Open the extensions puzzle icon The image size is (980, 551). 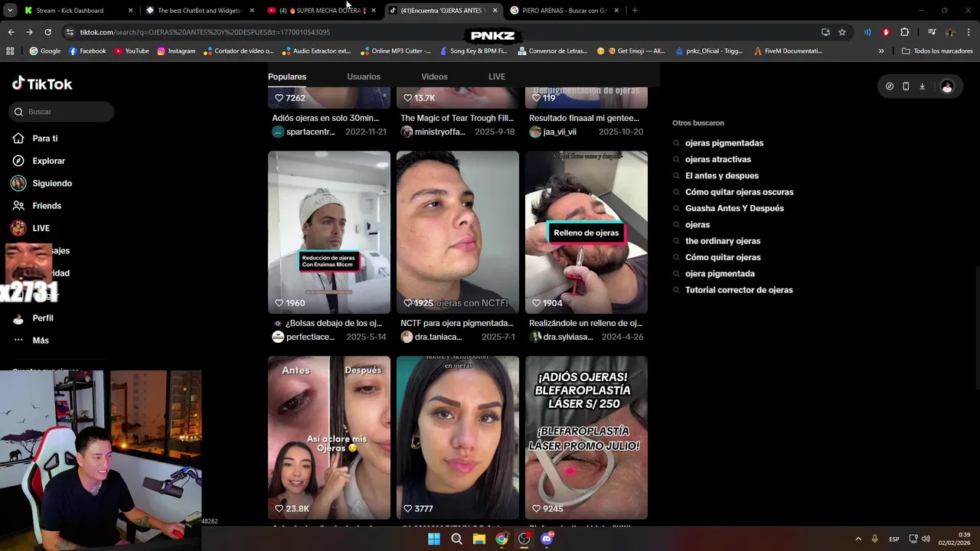pyautogui.click(x=904, y=32)
